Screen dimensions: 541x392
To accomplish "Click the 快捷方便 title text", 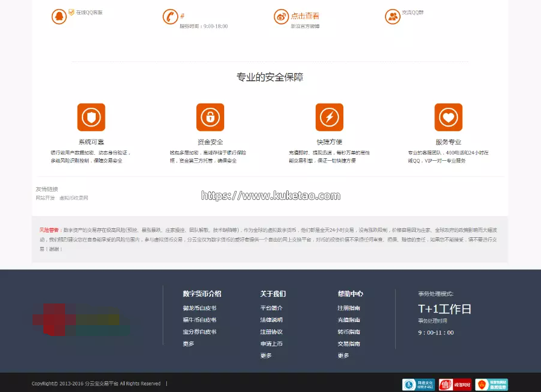I will (330, 142).
